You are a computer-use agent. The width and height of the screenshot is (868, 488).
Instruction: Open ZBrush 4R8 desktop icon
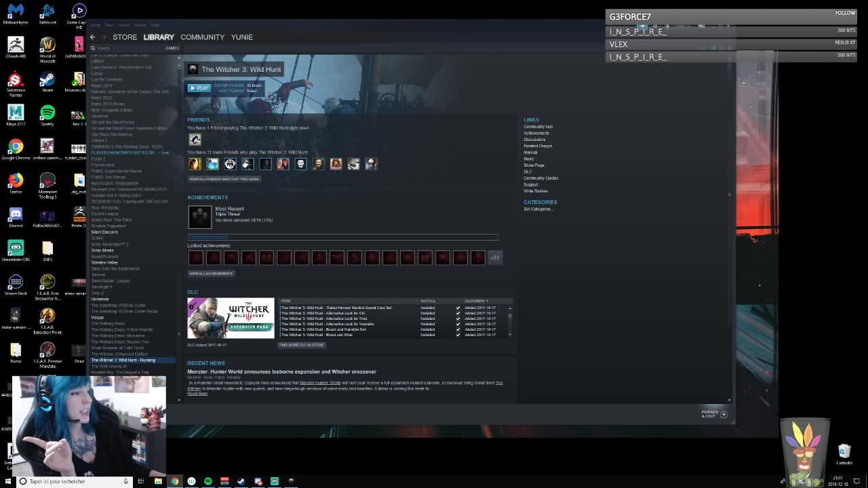click(x=16, y=48)
